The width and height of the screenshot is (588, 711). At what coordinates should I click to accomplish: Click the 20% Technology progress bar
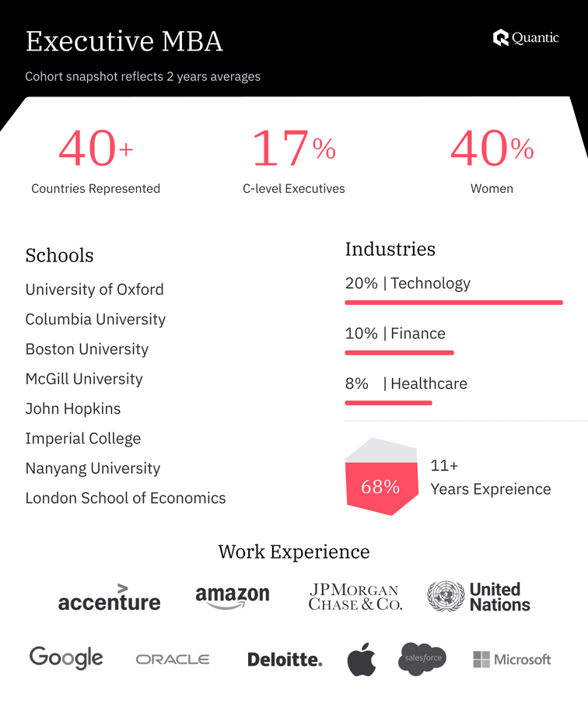[453, 302]
